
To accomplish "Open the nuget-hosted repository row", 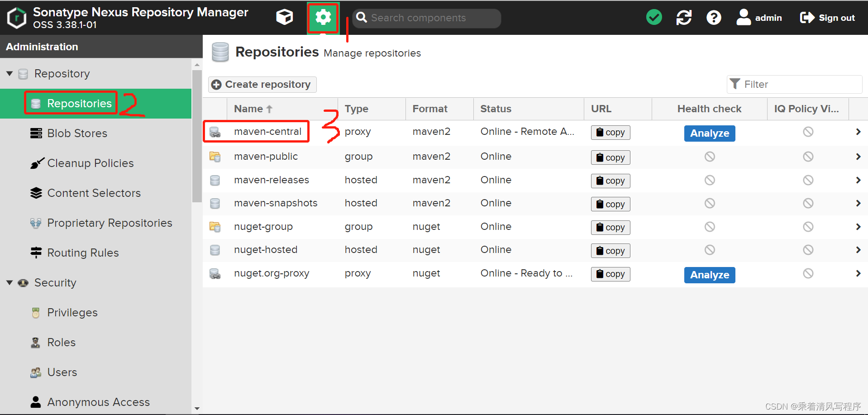I will pyautogui.click(x=535, y=250).
